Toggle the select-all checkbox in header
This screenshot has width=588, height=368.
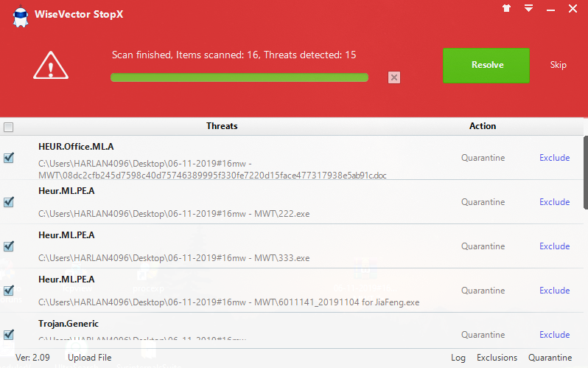point(8,128)
